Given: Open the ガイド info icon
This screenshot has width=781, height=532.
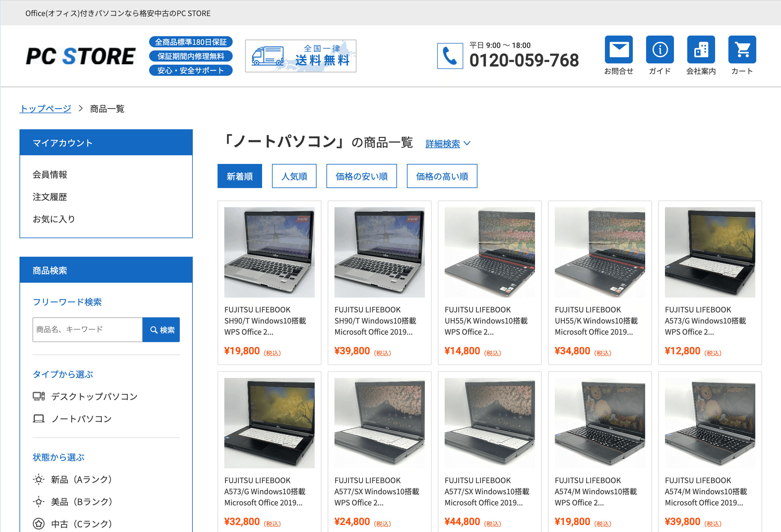Looking at the screenshot, I should tap(660, 50).
